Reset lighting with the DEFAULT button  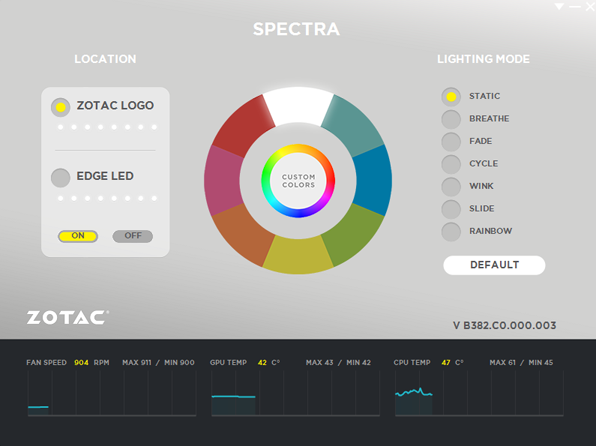pos(494,265)
